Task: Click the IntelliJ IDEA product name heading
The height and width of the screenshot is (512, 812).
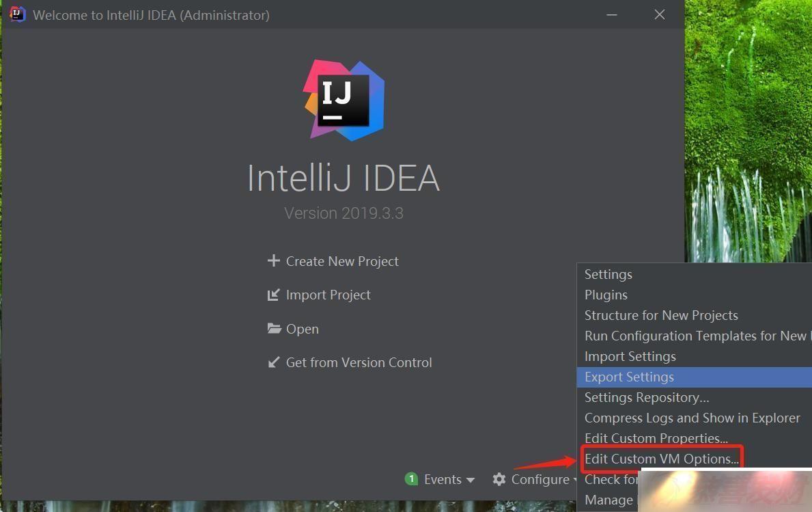Action: tap(344, 178)
